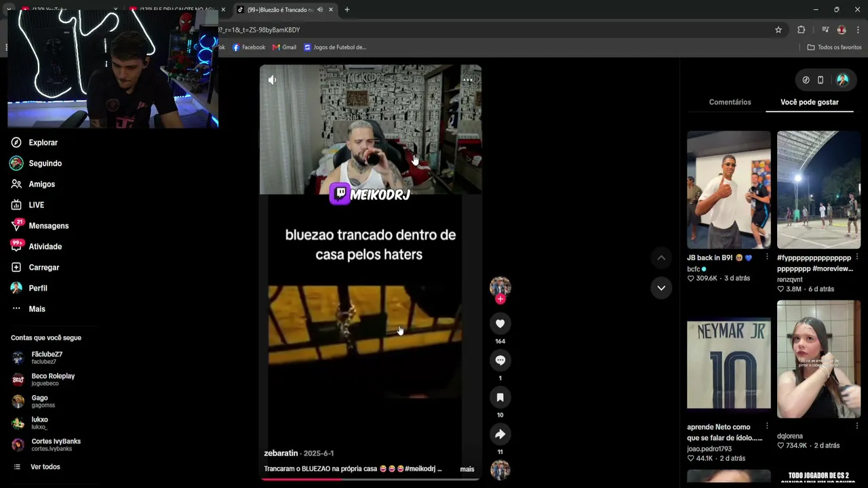Open options menu for #fyppp video

[857, 258]
